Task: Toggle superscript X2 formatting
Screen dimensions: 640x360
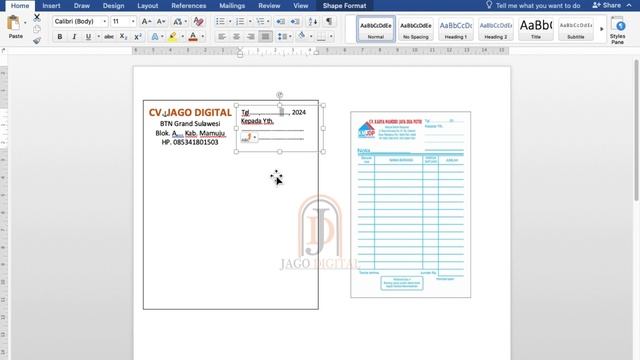Action: [x=138, y=37]
